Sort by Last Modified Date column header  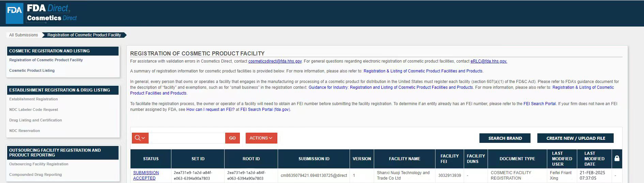click(594, 159)
